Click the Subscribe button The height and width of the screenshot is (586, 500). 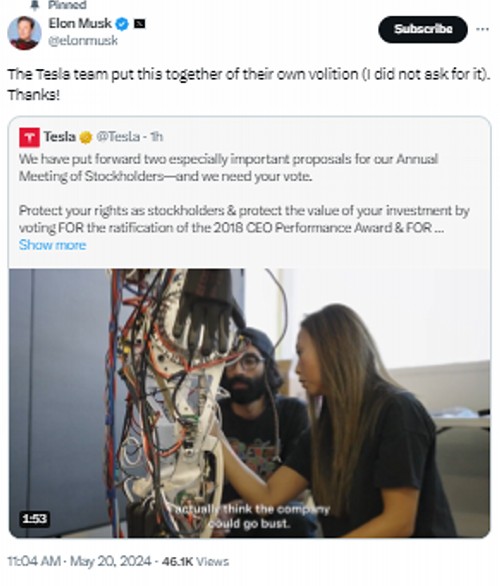click(x=423, y=29)
